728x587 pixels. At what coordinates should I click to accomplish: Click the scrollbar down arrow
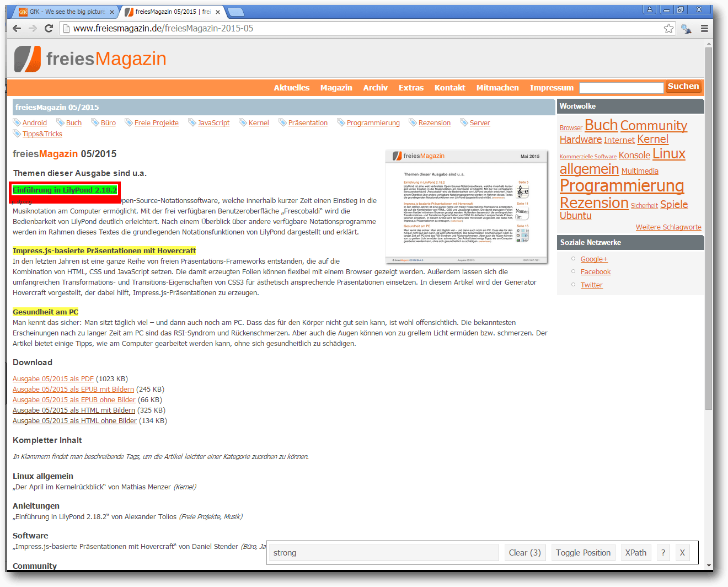(709, 565)
